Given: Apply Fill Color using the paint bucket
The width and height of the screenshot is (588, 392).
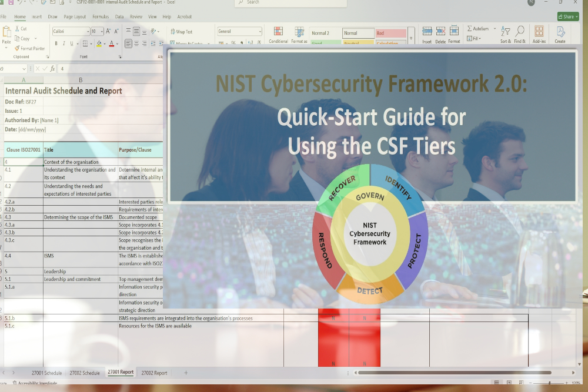Looking at the screenshot, I should click(x=99, y=43).
